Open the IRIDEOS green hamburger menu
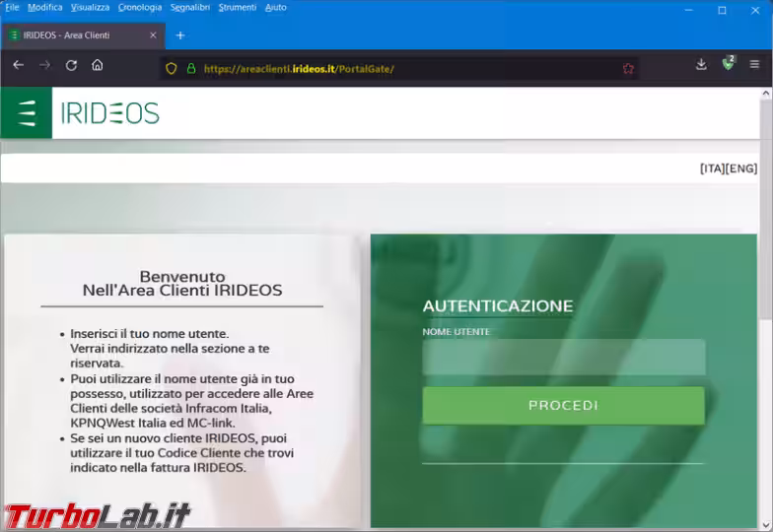Viewport: 773px width, 532px height. pos(26,112)
